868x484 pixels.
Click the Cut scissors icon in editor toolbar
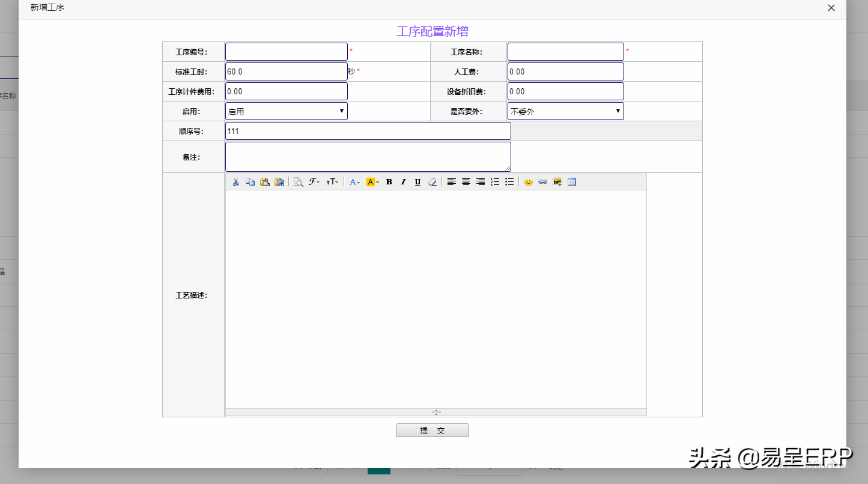click(x=236, y=182)
